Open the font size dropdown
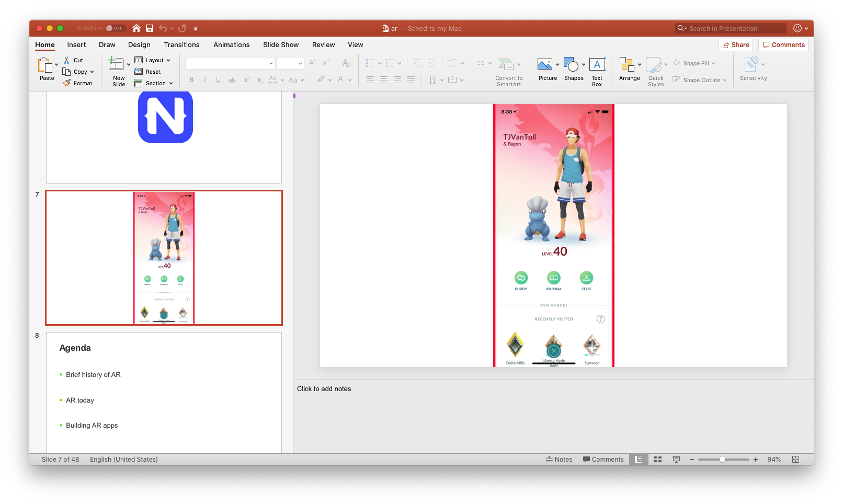The width and height of the screenshot is (843, 504). (300, 63)
